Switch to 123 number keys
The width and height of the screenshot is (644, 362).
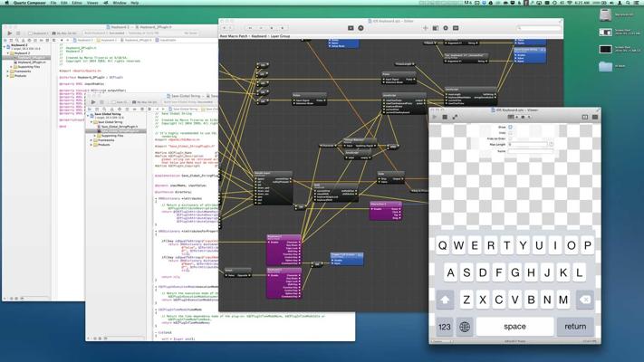tap(445, 327)
